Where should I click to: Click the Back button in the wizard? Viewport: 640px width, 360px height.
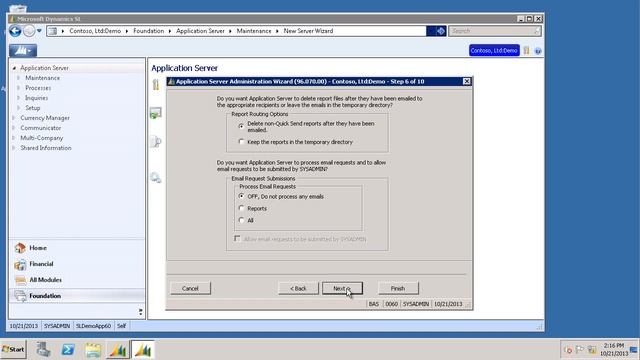(x=298, y=288)
